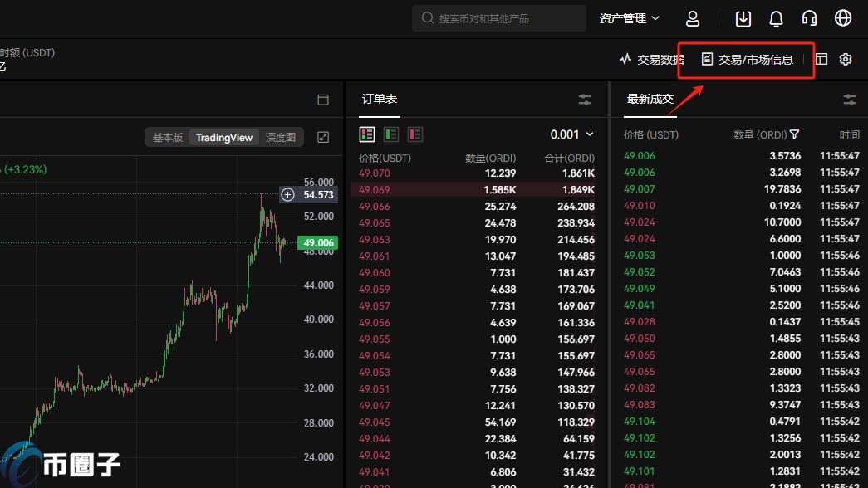Open order book settings sliders icon
The image size is (868, 488).
point(585,100)
